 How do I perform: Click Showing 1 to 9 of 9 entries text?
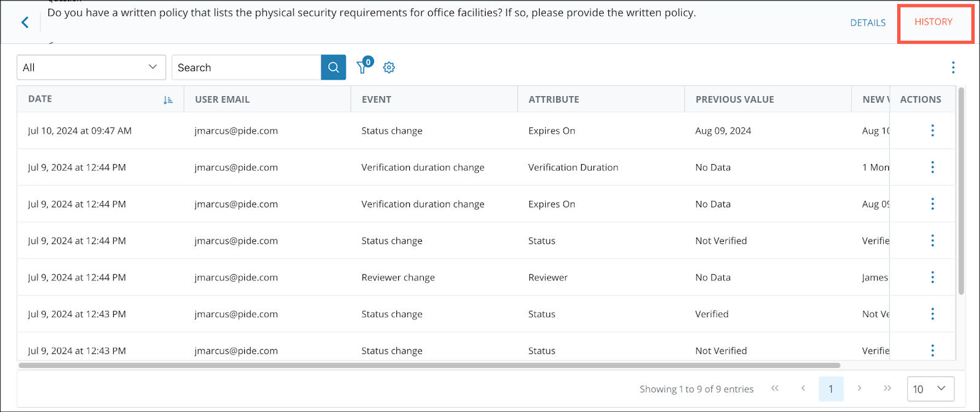pyautogui.click(x=696, y=389)
